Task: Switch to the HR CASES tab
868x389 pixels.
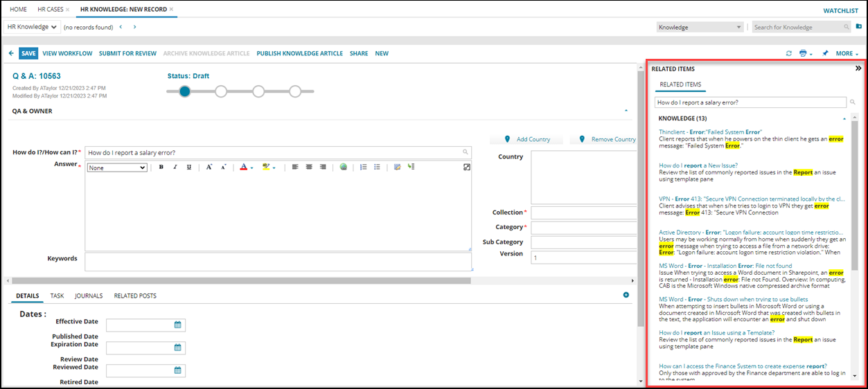Action: tap(50, 9)
